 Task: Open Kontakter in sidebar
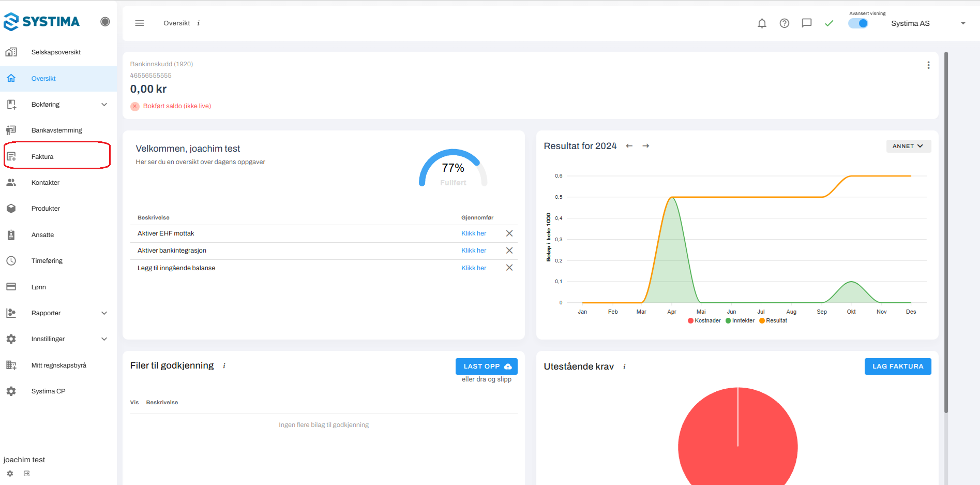[58, 183]
